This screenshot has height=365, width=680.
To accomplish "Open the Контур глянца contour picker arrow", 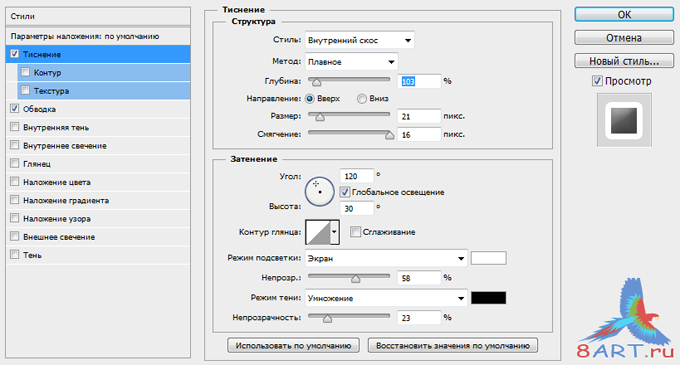I will [334, 232].
